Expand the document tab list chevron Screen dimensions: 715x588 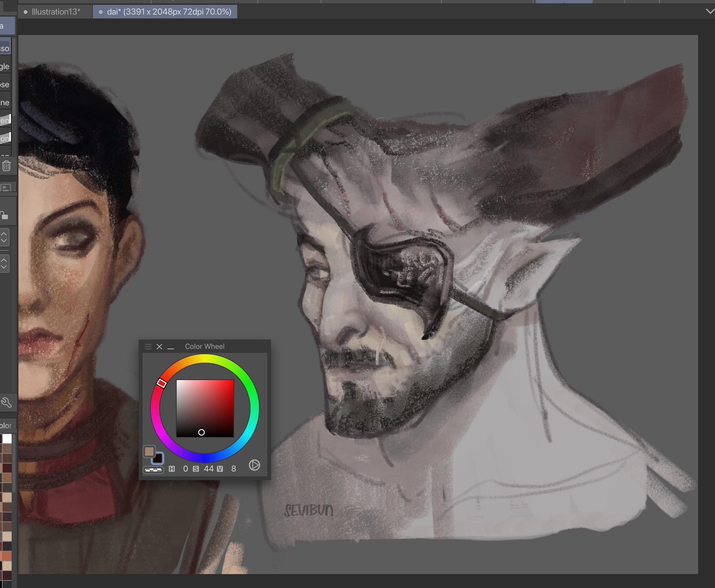point(710,11)
